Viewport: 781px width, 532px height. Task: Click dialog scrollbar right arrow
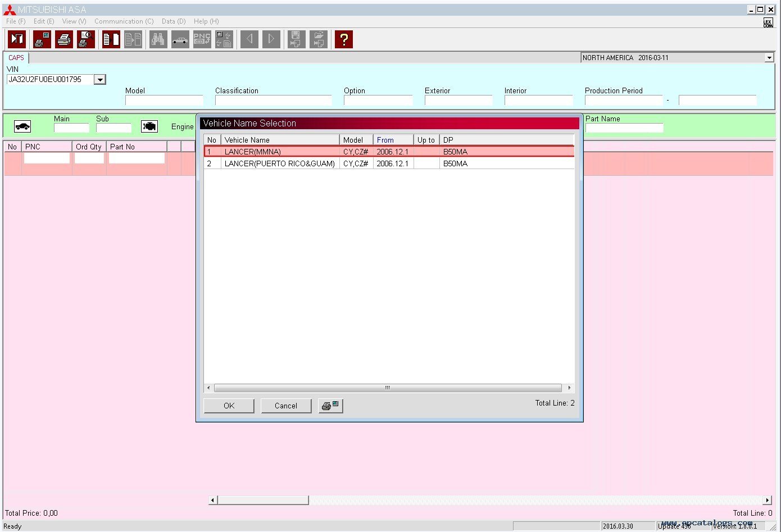coord(569,388)
